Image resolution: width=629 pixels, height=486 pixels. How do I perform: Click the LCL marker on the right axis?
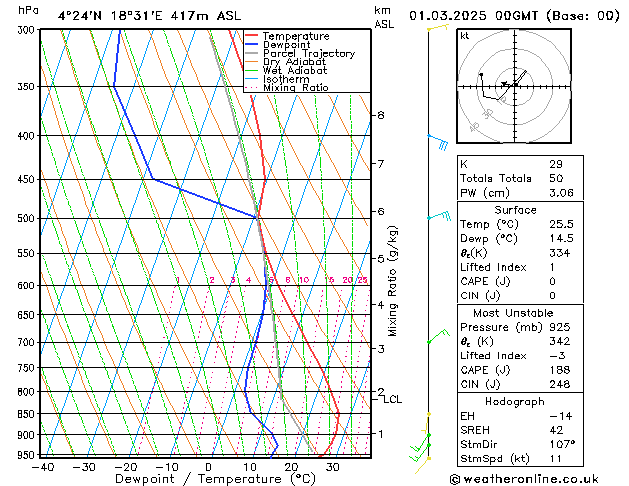pos(393,399)
